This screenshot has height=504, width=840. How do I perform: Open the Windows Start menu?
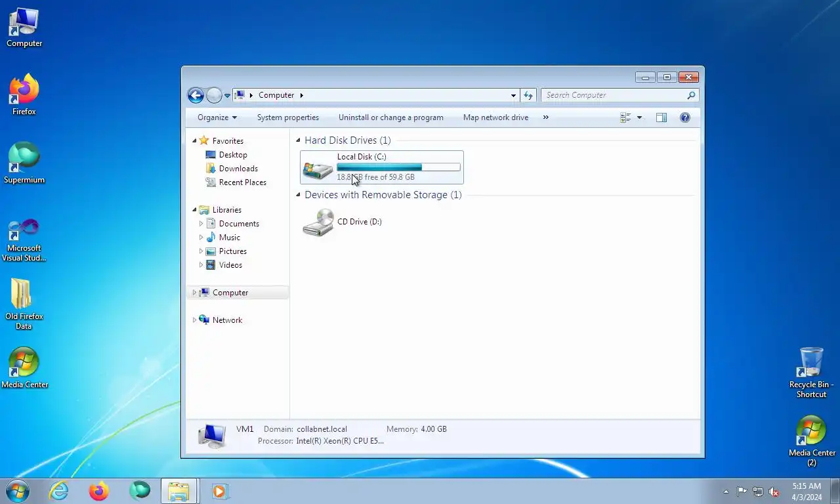pos(17,491)
